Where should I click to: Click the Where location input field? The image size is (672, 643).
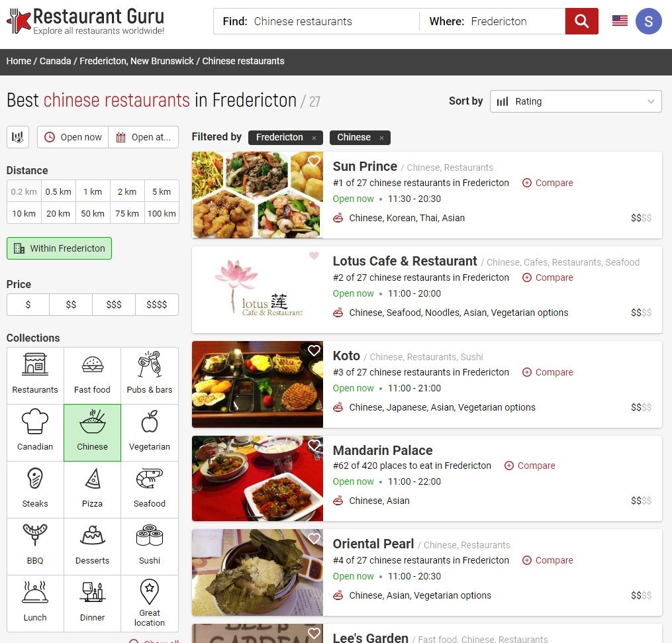(493, 21)
